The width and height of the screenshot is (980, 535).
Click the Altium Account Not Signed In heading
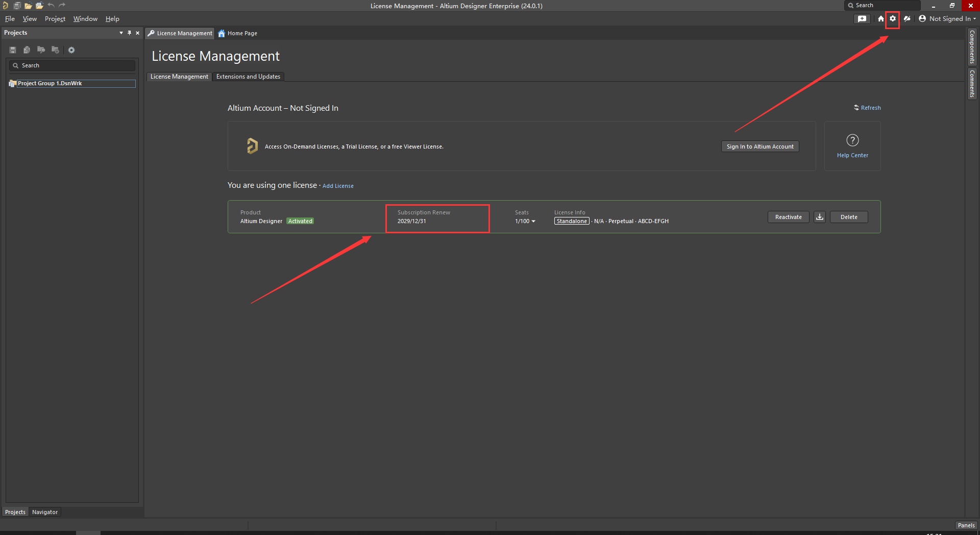coord(283,108)
